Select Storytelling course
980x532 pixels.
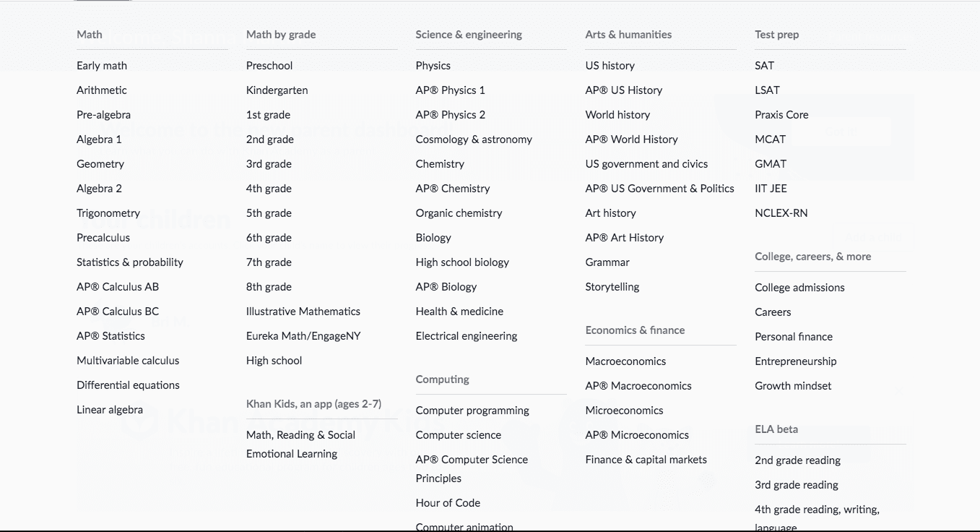click(x=612, y=287)
